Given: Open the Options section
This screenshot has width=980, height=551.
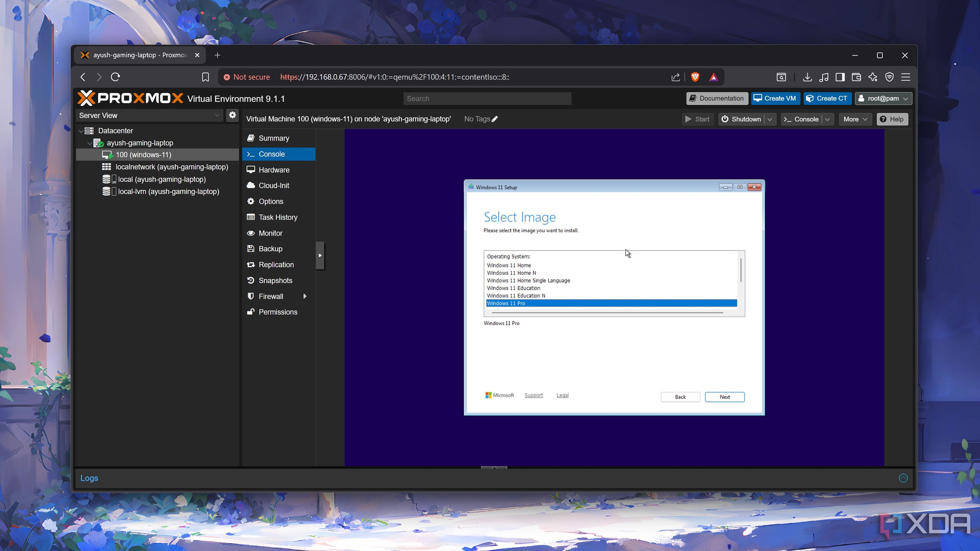Looking at the screenshot, I should 278,202.
